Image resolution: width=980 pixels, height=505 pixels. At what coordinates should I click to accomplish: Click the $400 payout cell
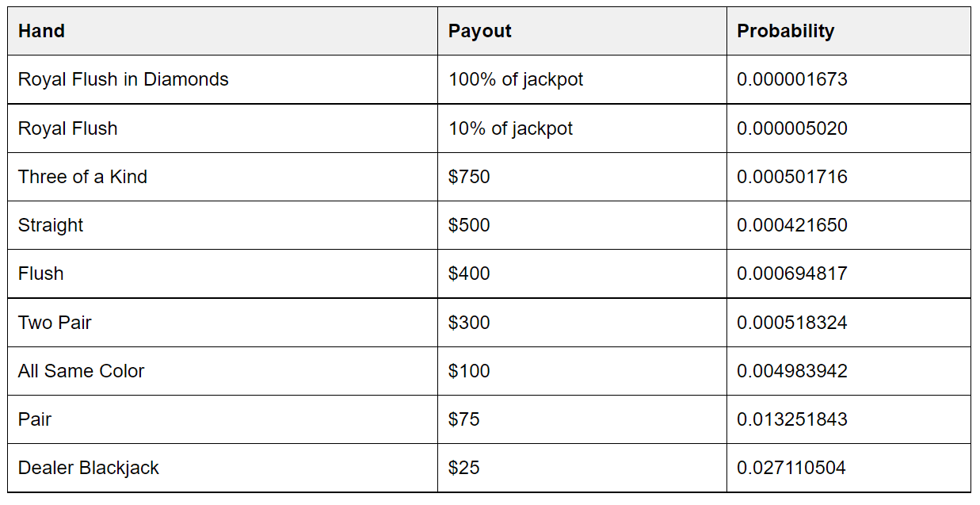tap(582, 274)
